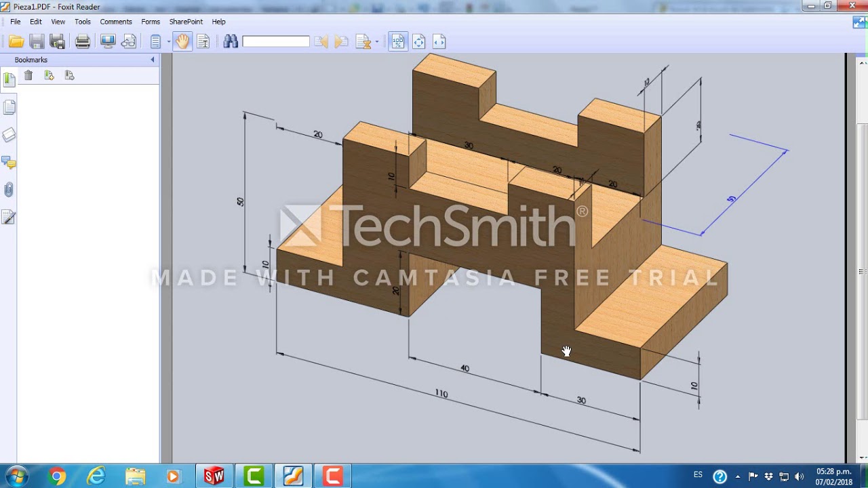The image size is (868, 488).
Task: Click the volume speaker tray icon
Action: coord(799,476)
